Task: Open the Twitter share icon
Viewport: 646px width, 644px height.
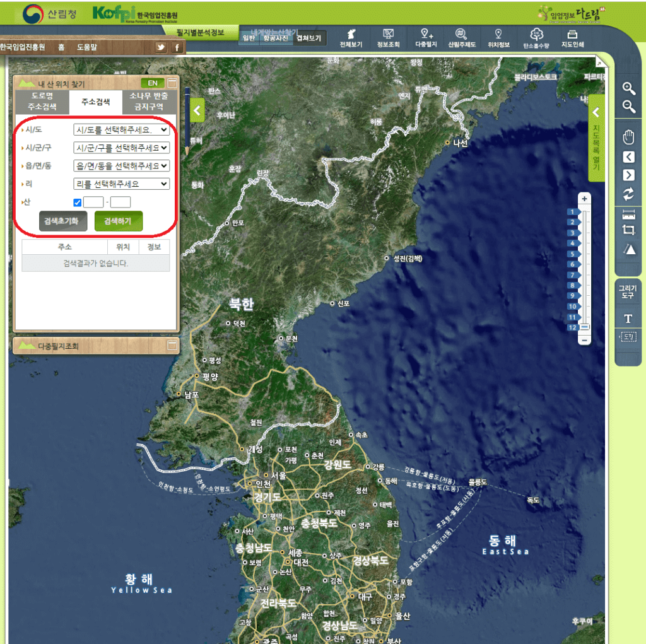Action: point(161,47)
